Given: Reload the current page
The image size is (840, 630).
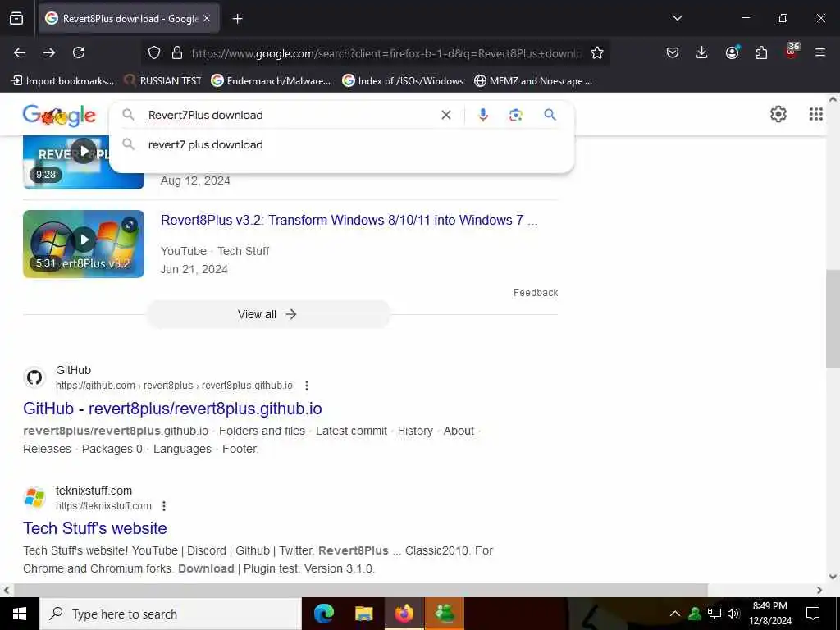Looking at the screenshot, I should coord(79,52).
